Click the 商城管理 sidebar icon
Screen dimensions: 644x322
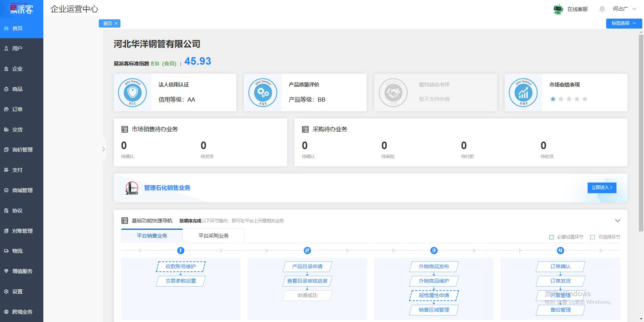[6, 190]
